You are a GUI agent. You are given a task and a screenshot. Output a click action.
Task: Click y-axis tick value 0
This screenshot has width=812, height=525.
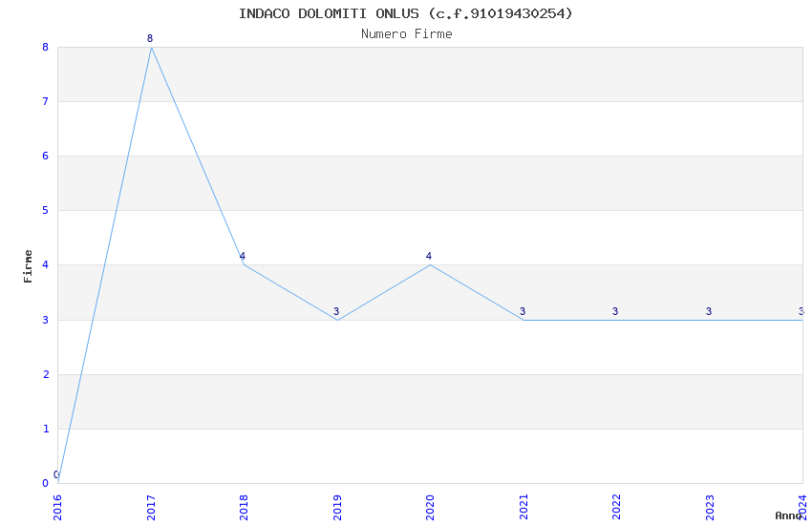click(46, 483)
